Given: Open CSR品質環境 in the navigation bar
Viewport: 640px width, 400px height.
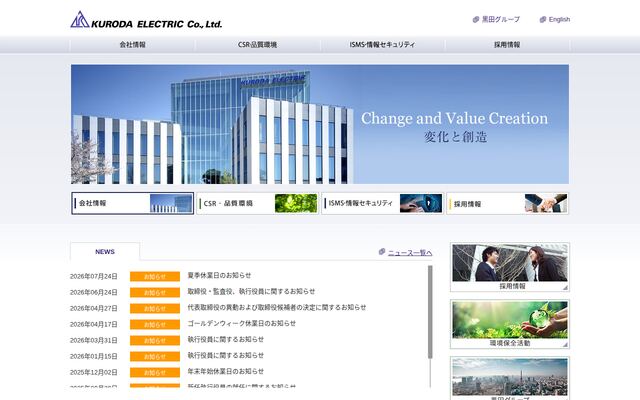Looking at the screenshot, I should tap(258, 44).
